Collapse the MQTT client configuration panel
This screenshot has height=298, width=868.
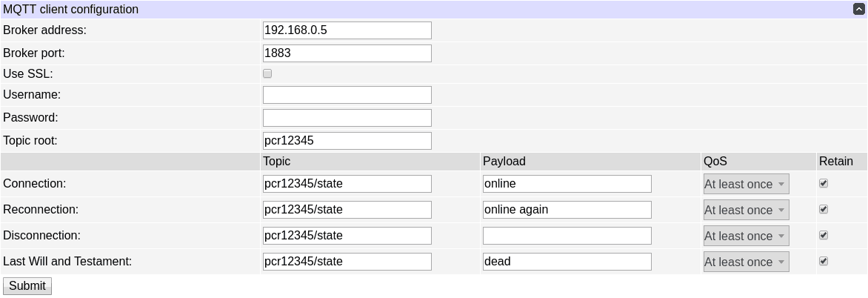point(859,10)
